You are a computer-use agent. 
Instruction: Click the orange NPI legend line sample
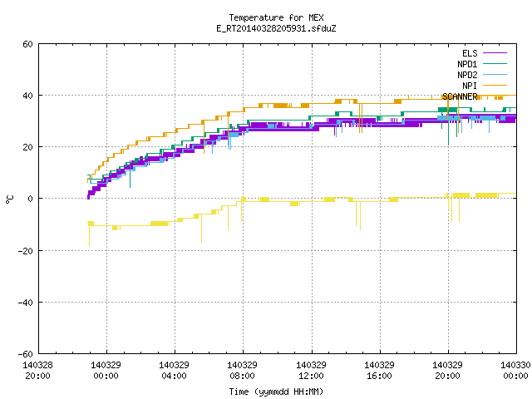click(495, 85)
